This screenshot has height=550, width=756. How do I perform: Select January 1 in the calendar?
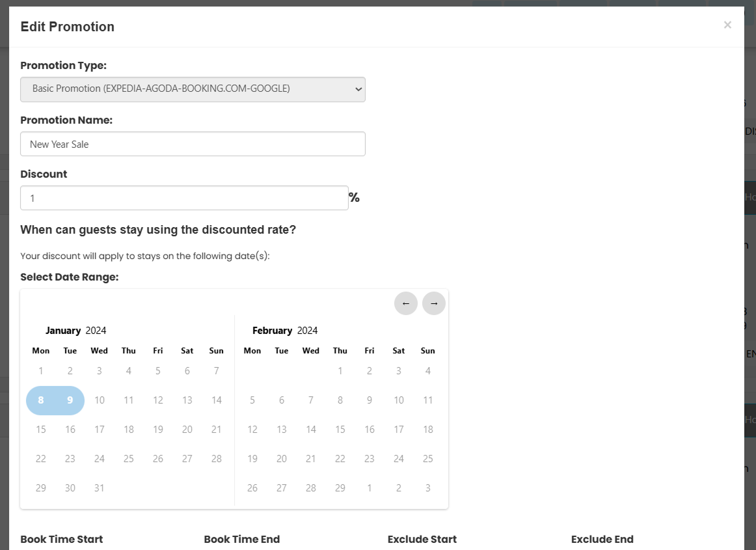41,370
